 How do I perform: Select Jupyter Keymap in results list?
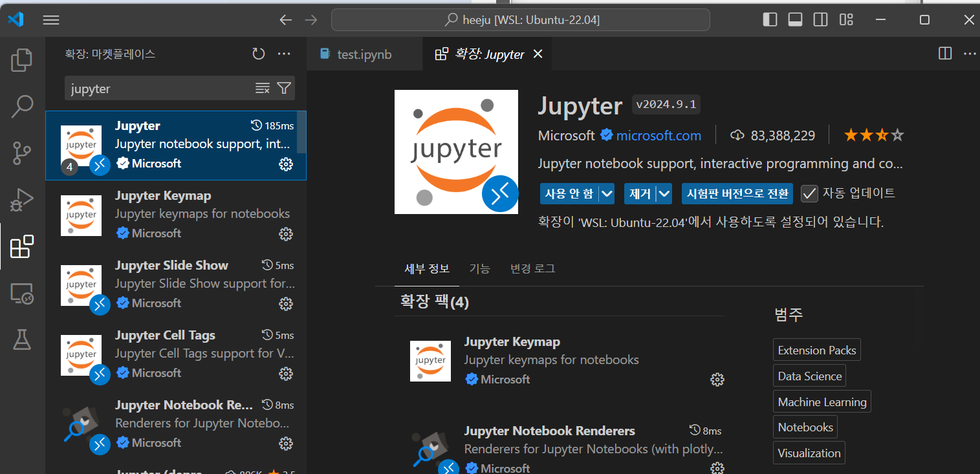click(175, 215)
